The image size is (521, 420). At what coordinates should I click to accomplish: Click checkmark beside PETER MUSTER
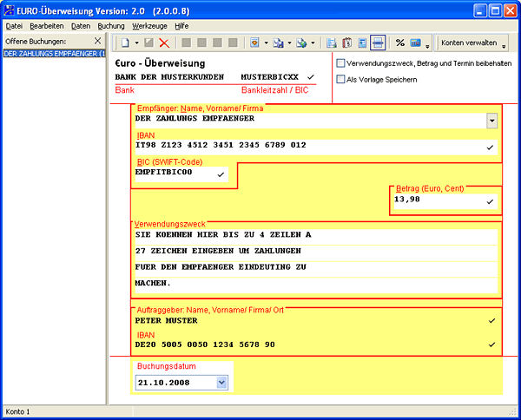click(x=492, y=320)
